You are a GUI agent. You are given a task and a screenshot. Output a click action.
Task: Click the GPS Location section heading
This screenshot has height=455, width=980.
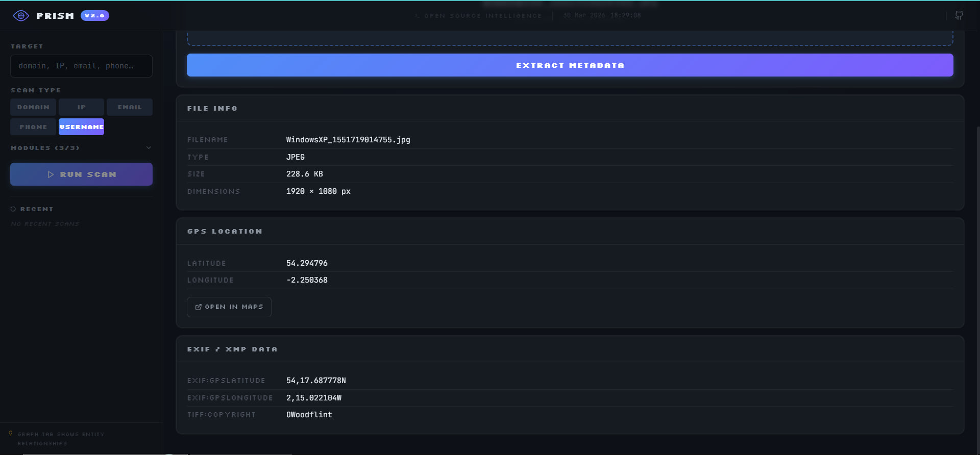tap(225, 232)
